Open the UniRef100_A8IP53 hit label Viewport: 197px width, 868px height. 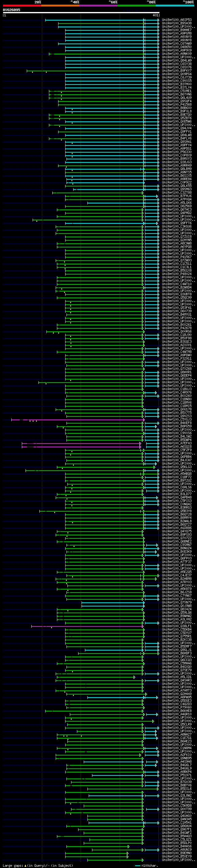coord(176,20)
